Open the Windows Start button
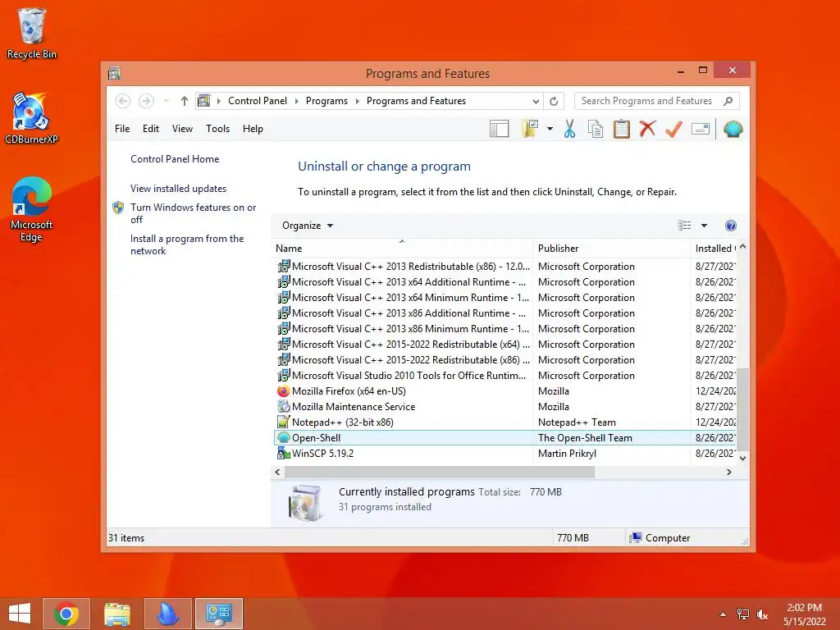 [x=20, y=614]
